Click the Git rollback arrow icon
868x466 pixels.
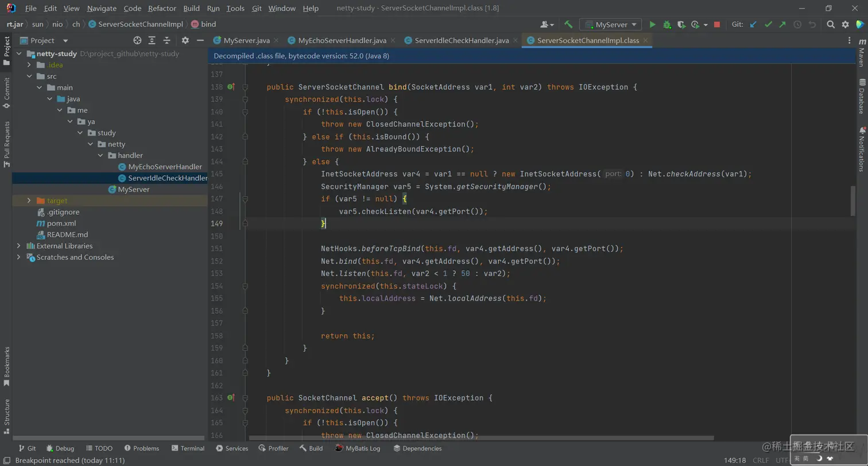pyautogui.click(x=812, y=25)
